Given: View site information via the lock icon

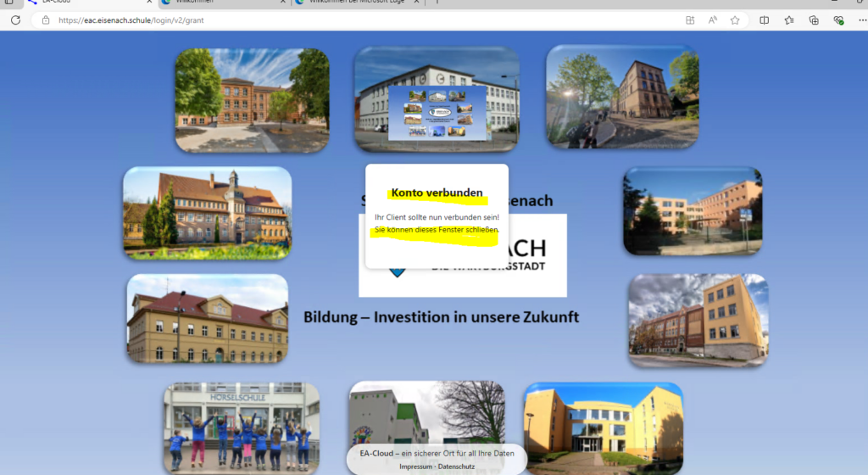Looking at the screenshot, I should pyautogui.click(x=46, y=20).
